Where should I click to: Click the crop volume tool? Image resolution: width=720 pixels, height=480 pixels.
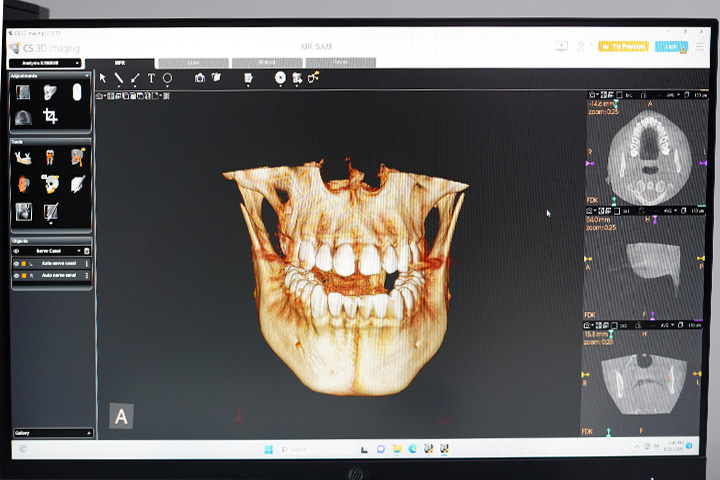50,116
